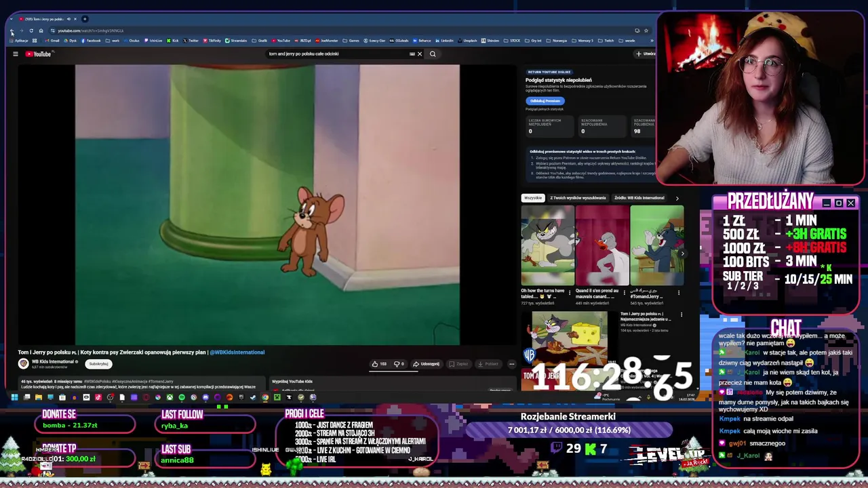
Task: Open the Discord icon on the taskbar
Action: (x=205, y=397)
